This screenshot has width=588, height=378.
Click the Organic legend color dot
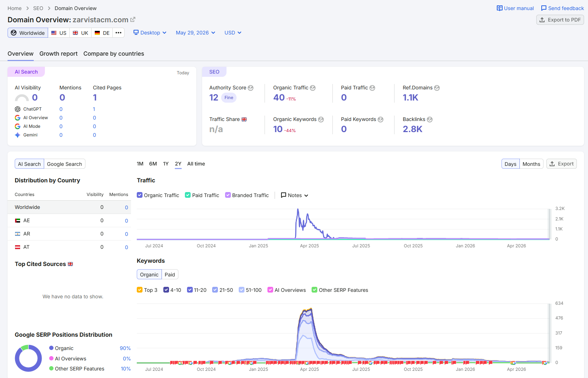[51, 348]
